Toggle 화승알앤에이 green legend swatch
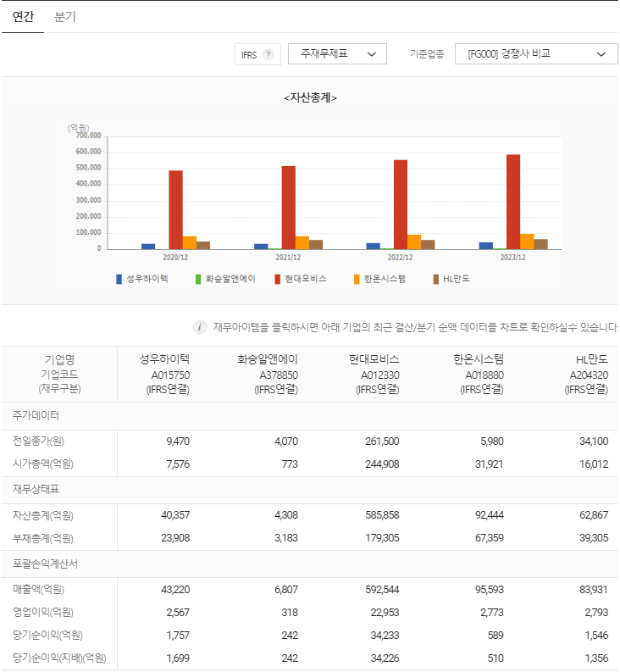 pyautogui.click(x=198, y=280)
